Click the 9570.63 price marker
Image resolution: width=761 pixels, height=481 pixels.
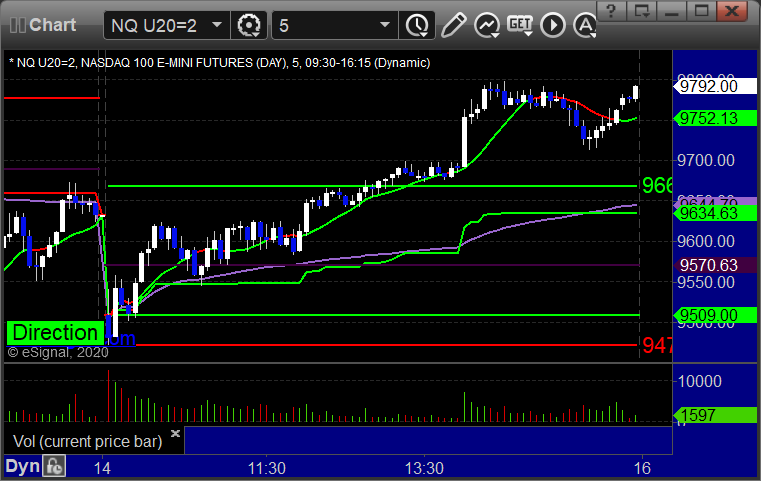pos(714,265)
